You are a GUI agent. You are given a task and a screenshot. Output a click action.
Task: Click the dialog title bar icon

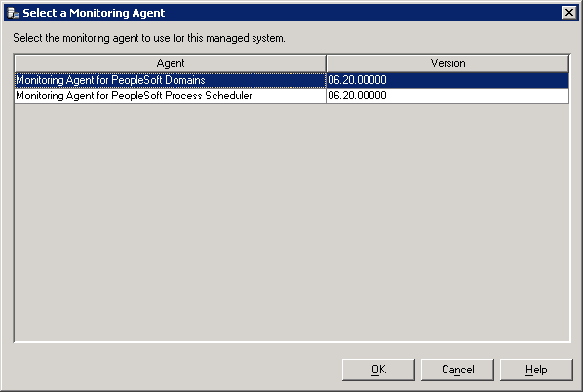[x=13, y=13]
